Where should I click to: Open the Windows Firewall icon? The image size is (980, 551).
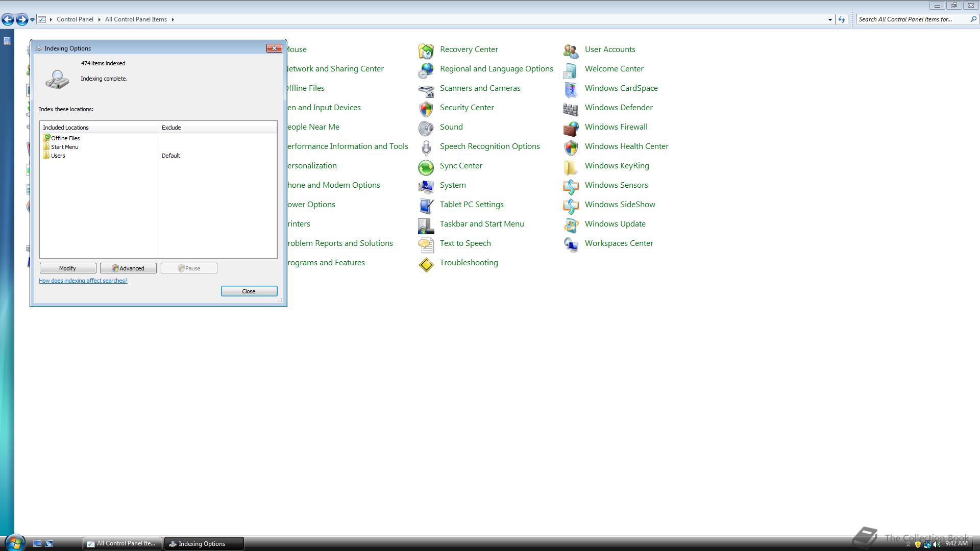(x=571, y=128)
